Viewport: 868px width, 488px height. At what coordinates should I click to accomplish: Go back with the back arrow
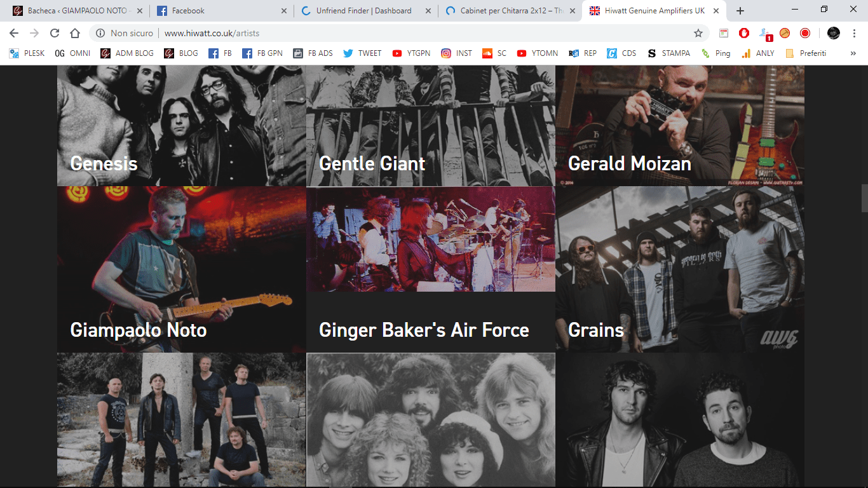coord(14,33)
